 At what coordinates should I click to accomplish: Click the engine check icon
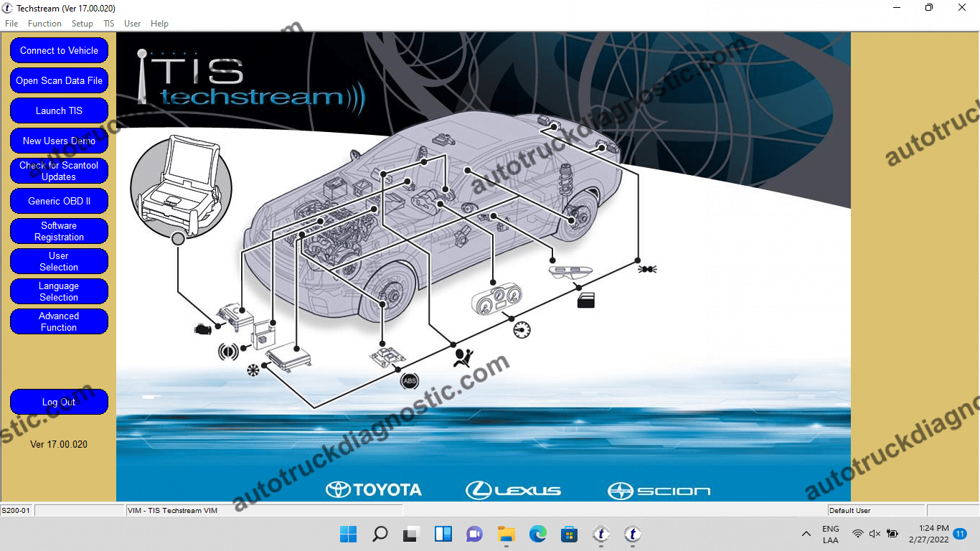click(x=203, y=329)
